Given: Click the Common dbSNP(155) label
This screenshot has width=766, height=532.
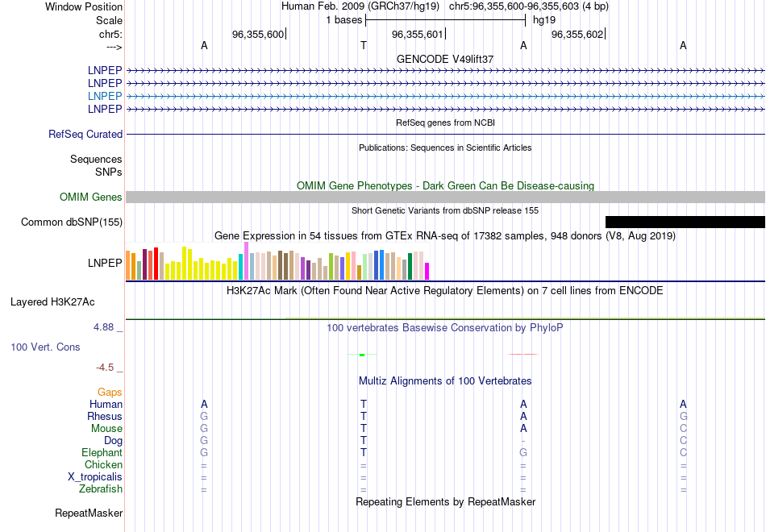Looking at the screenshot, I should (71, 222).
